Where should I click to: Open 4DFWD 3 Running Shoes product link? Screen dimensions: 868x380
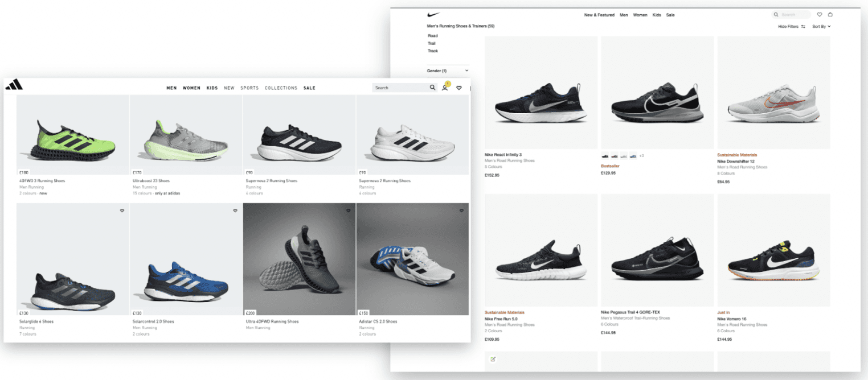click(42, 181)
